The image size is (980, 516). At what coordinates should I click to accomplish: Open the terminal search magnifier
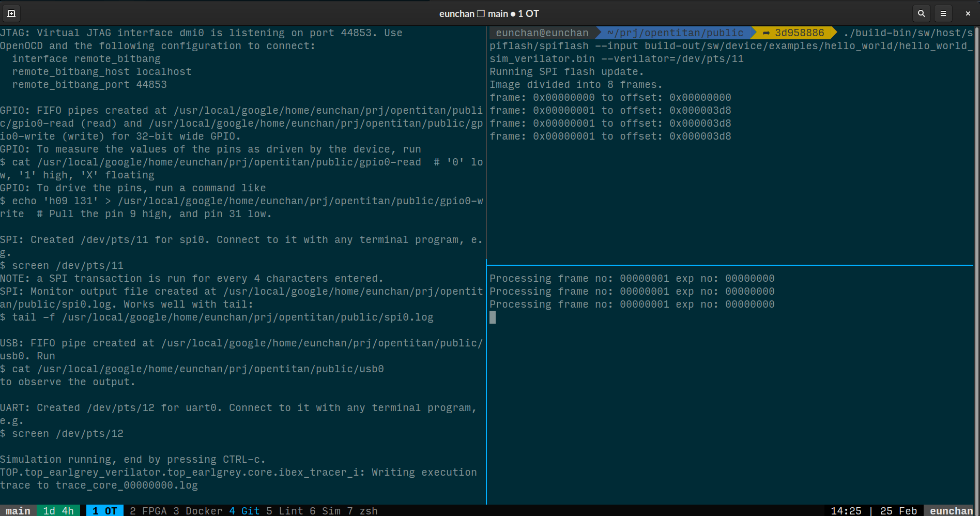(921, 13)
